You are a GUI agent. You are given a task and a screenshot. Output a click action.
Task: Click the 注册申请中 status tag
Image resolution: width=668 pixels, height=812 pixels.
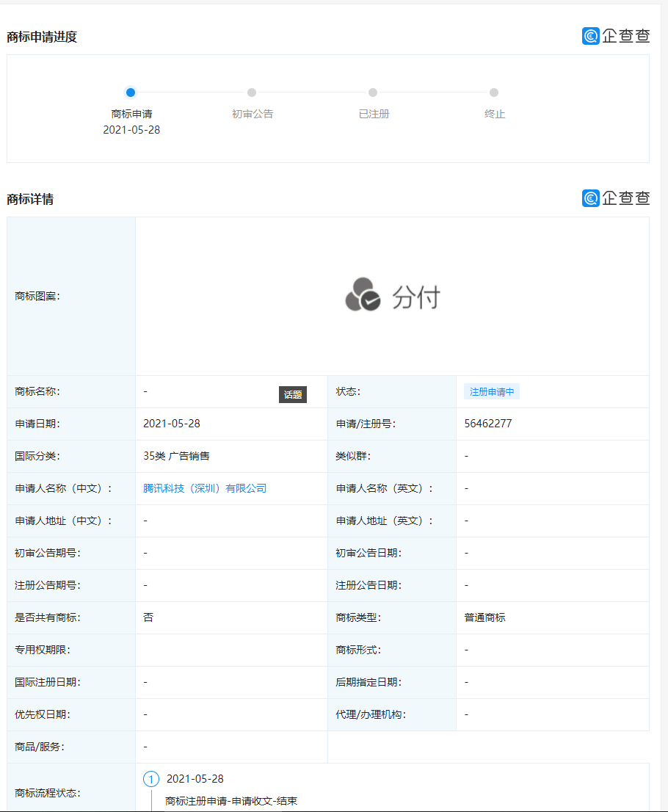click(491, 391)
